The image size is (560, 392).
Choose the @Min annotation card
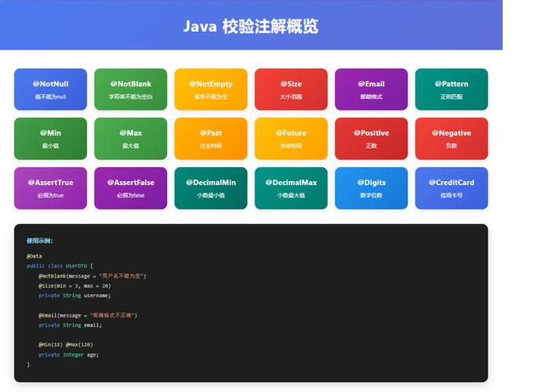click(x=50, y=139)
